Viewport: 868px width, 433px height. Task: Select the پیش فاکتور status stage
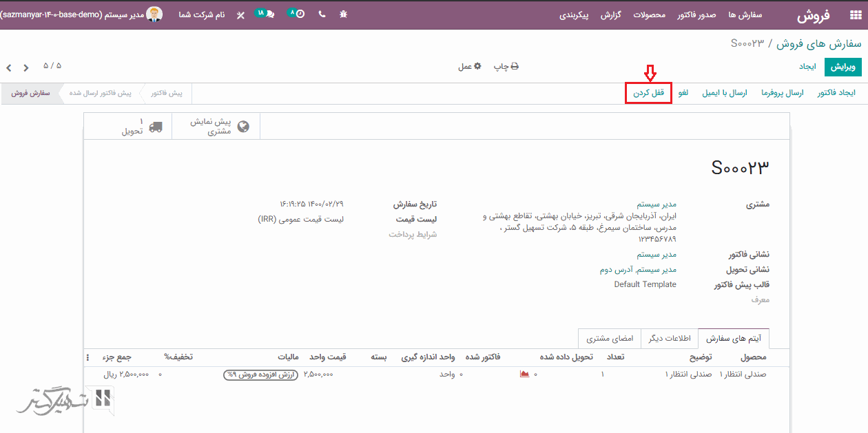[x=167, y=93]
